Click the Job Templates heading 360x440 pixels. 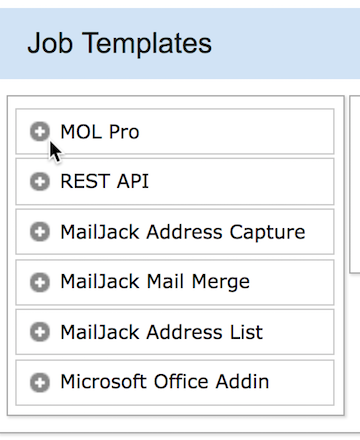119,43
